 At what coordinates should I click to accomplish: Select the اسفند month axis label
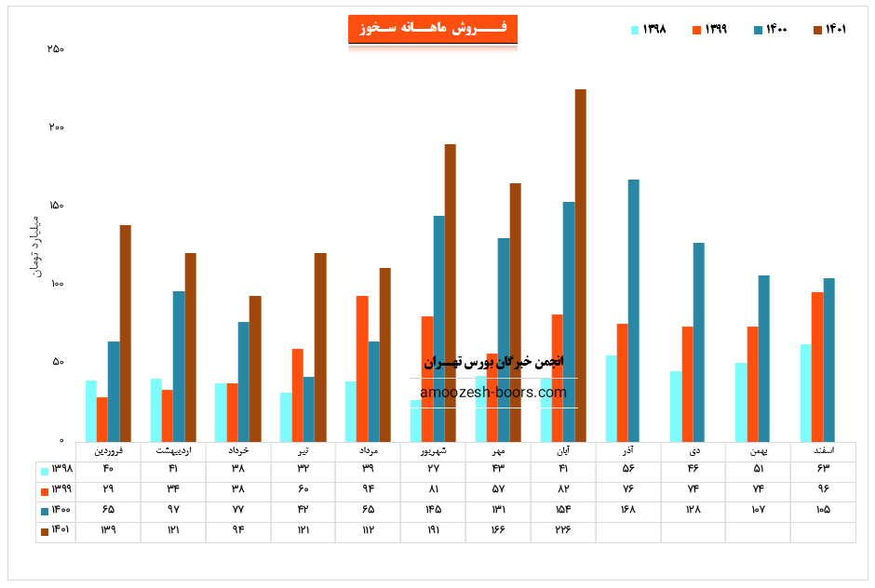817,450
